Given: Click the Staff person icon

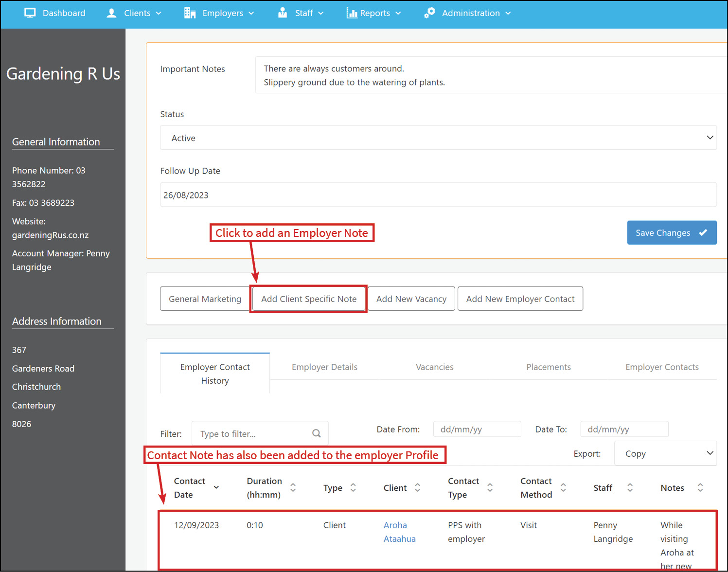Looking at the screenshot, I should pyautogui.click(x=283, y=13).
